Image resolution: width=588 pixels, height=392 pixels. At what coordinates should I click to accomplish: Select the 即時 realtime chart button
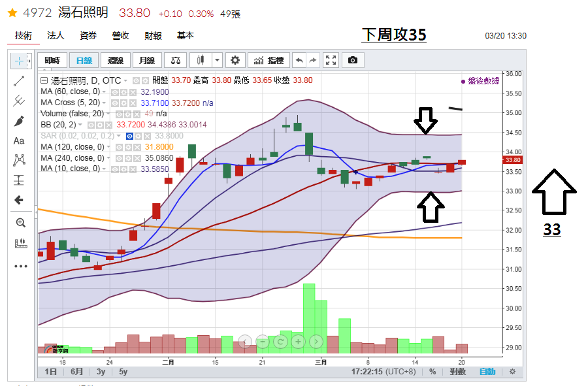(52, 60)
